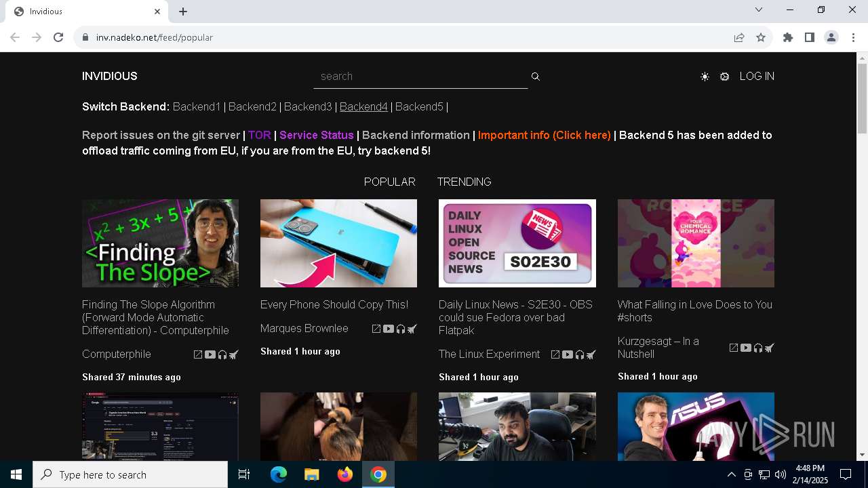Switch to the TRENDING feed tab
Image resolution: width=868 pixels, height=488 pixels.
click(x=464, y=182)
